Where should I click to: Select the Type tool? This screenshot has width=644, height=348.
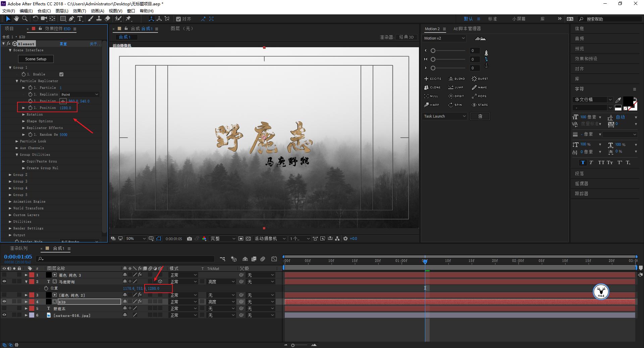[80, 19]
